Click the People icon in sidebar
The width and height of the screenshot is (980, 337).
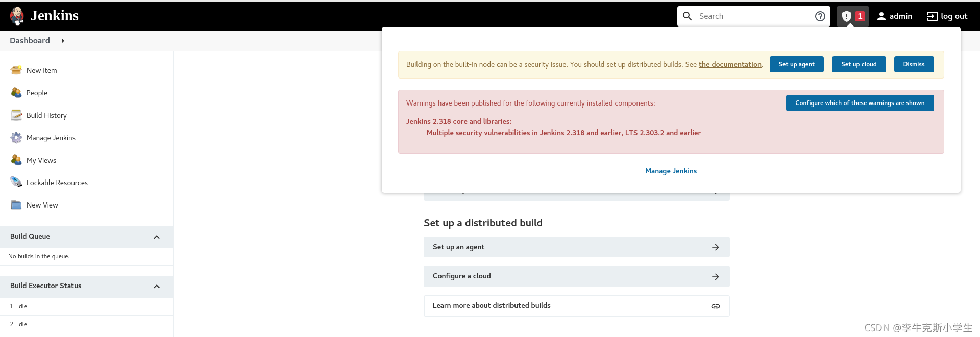16,93
